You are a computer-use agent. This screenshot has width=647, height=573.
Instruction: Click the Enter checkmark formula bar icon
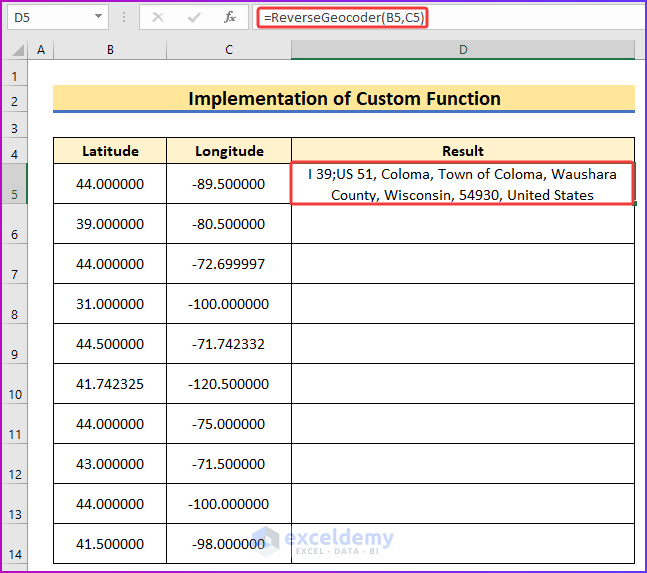tap(194, 17)
